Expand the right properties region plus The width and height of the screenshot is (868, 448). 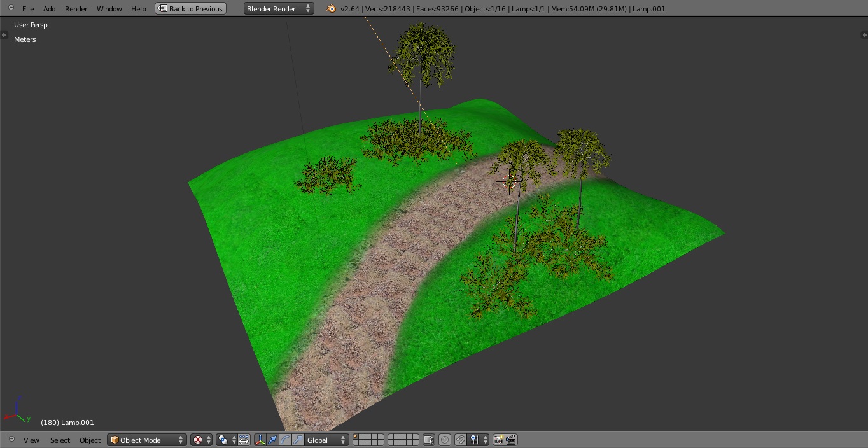coord(864,34)
